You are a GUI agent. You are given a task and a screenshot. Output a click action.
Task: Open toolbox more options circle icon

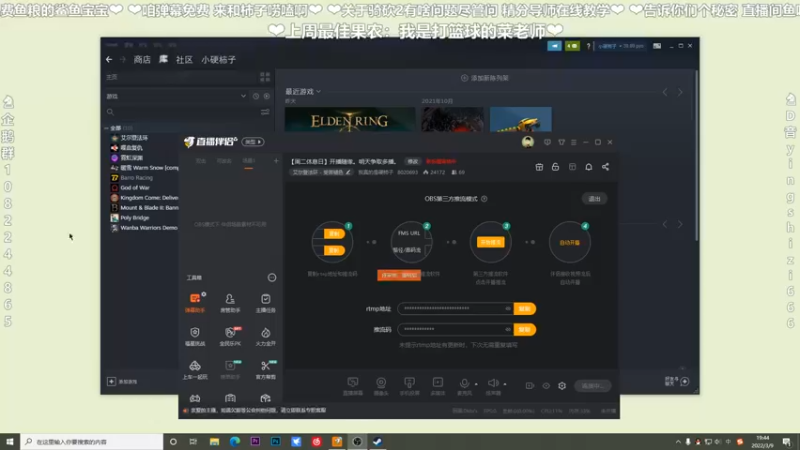tap(272, 278)
